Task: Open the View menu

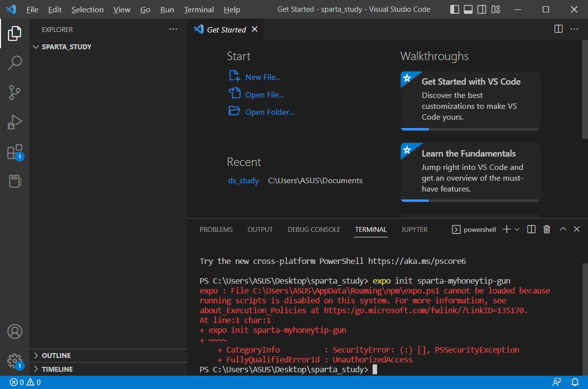Action: pyautogui.click(x=122, y=9)
